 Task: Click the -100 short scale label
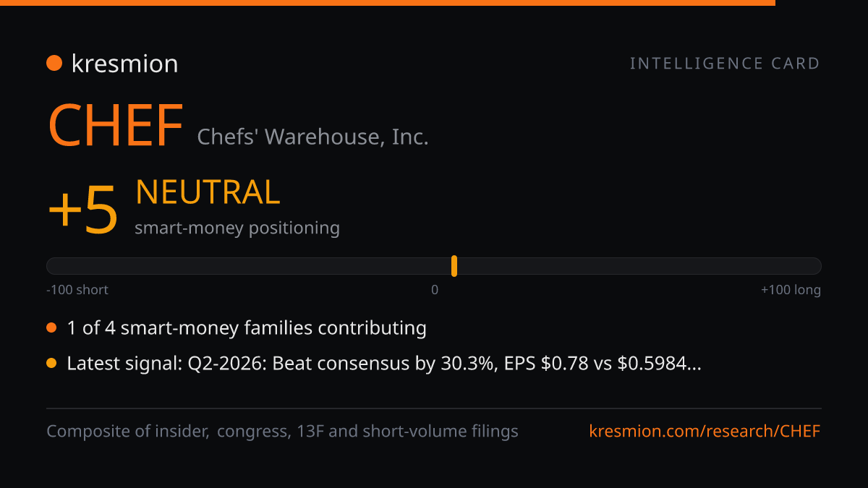coord(77,290)
